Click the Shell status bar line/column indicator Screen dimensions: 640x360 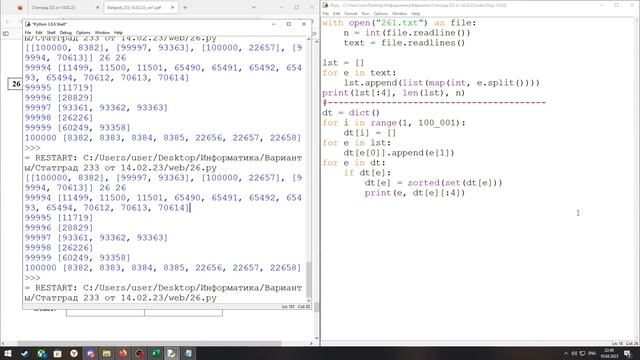pyautogui.click(x=296, y=307)
